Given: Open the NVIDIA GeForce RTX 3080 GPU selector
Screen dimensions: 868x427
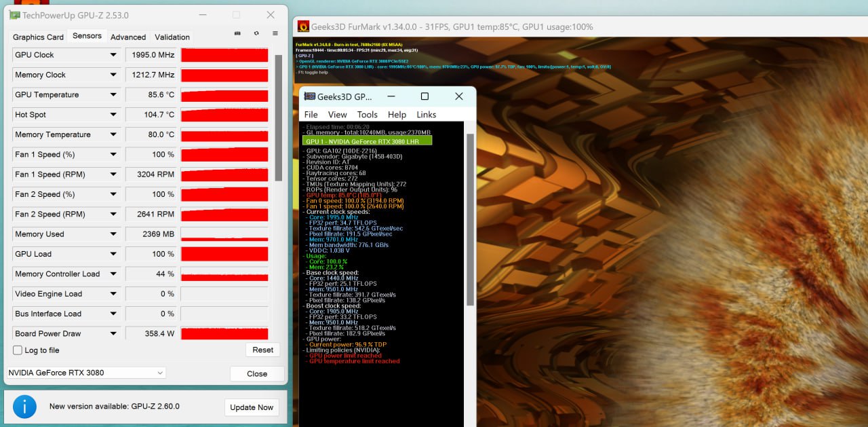Looking at the screenshot, I should [x=86, y=373].
